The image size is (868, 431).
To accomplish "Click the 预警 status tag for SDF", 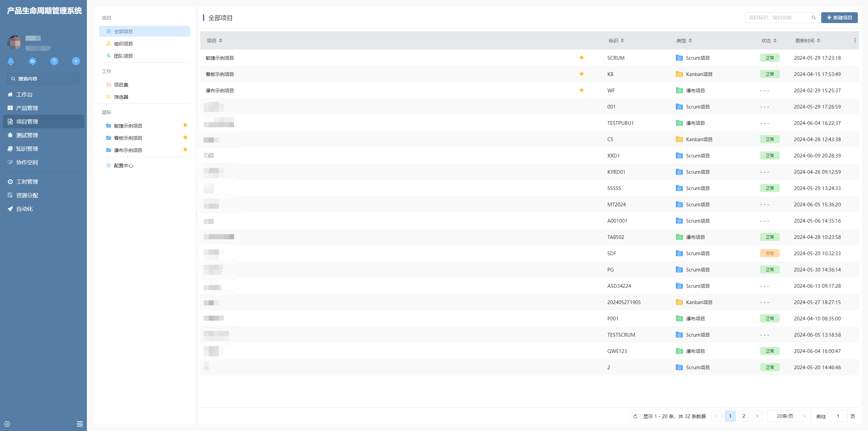I will (x=770, y=253).
